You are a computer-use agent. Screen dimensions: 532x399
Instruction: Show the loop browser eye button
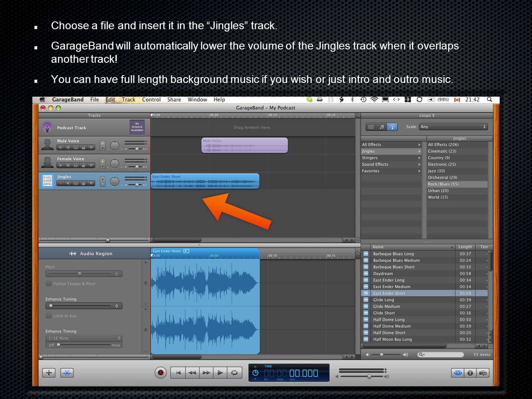[x=458, y=373]
